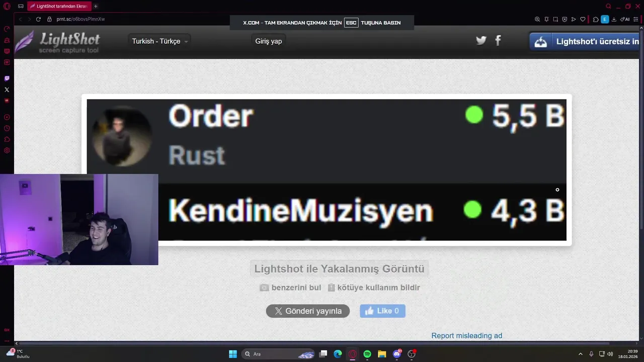Viewport: 644px width, 362px height.
Task: Reload the prnt.sc page
Action: [38, 19]
